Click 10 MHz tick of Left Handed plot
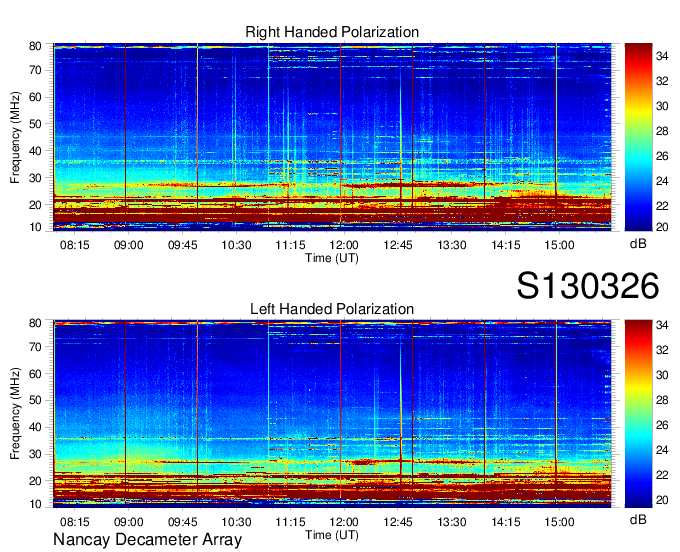 [x=35, y=504]
